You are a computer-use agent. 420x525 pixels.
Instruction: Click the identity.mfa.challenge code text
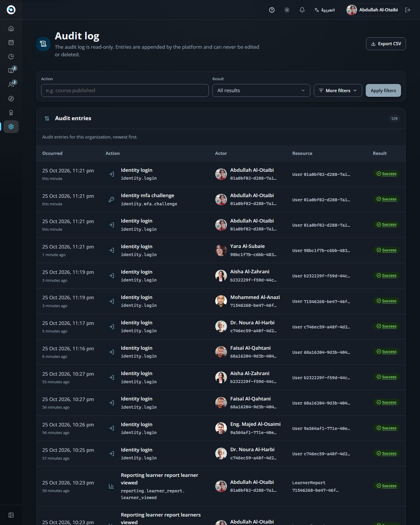[149, 204]
